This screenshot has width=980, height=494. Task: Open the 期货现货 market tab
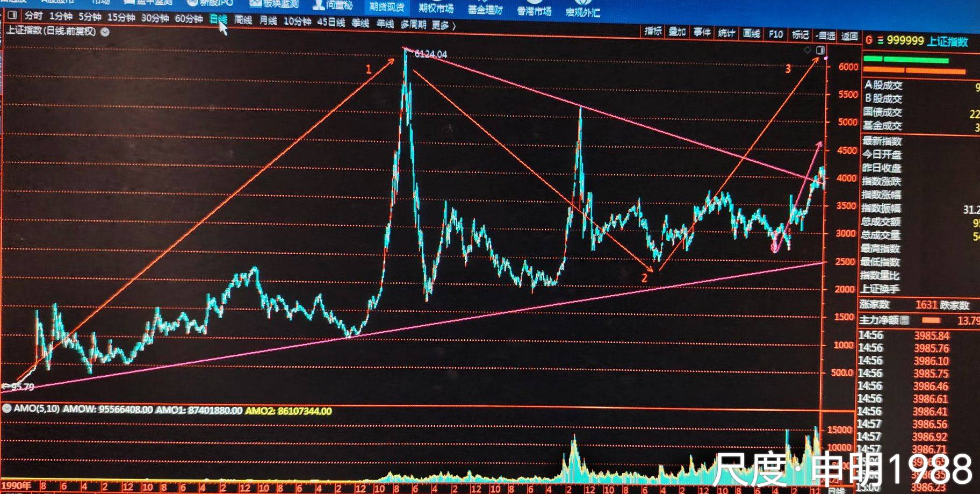click(x=387, y=7)
